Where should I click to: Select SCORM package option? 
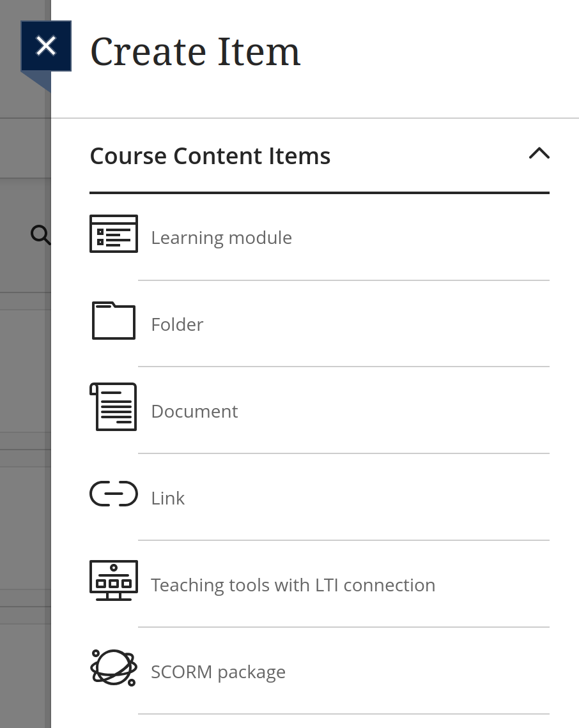(218, 671)
